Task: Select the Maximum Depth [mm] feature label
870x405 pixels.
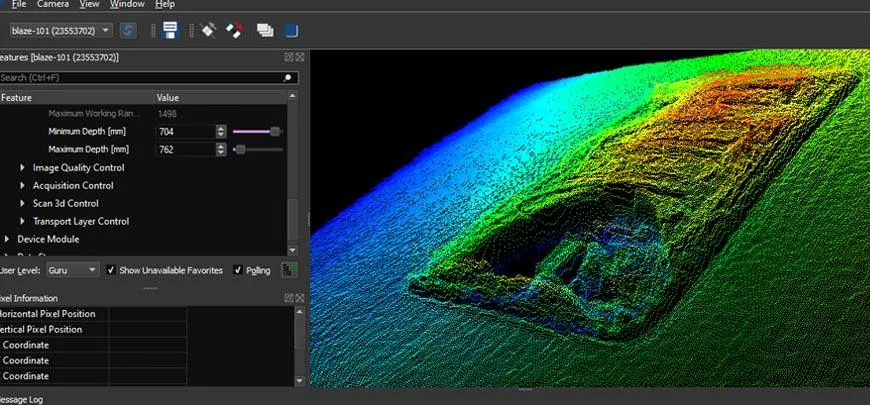Action: pos(89,149)
